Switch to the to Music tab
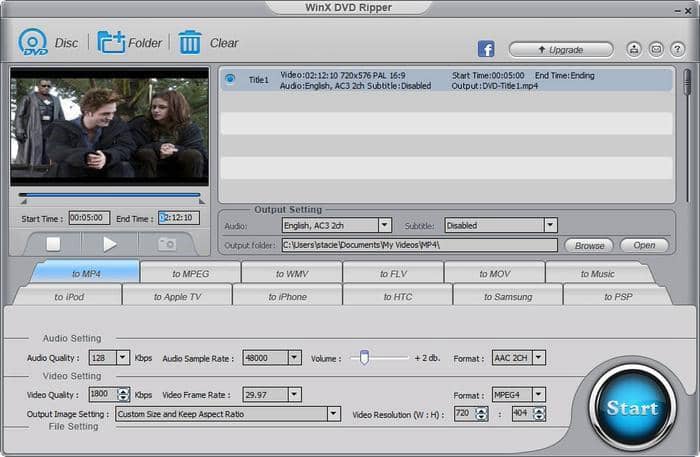Viewport: 700px width, 457px height. coord(597,273)
